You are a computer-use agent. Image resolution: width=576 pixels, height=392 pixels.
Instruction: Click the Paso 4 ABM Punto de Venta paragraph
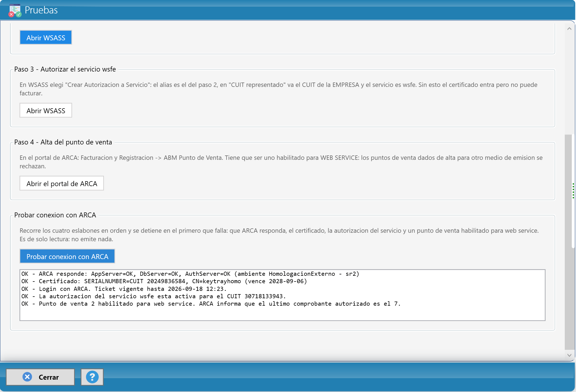(281, 162)
